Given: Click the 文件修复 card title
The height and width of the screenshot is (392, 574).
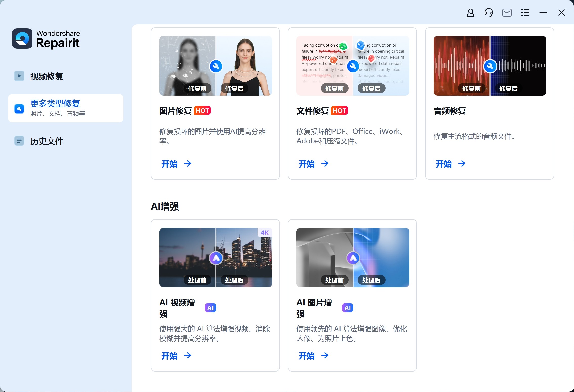Looking at the screenshot, I should 312,111.
